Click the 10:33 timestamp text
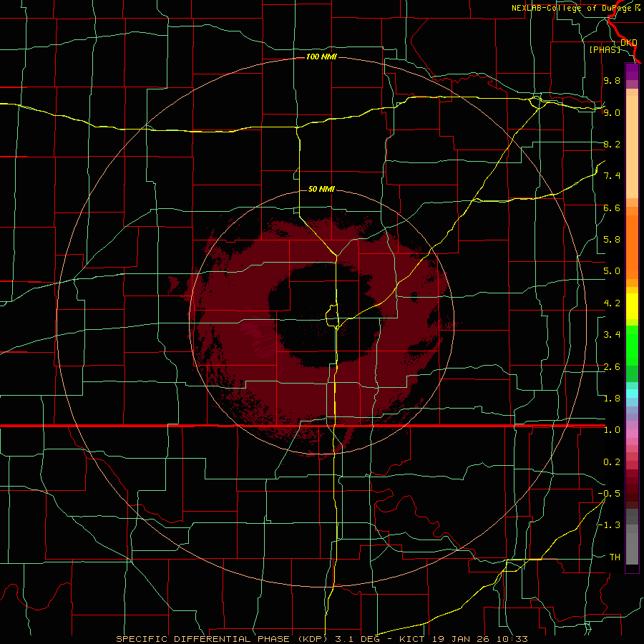The height and width of the screenshot is (644, 644). tap(512, 639)
